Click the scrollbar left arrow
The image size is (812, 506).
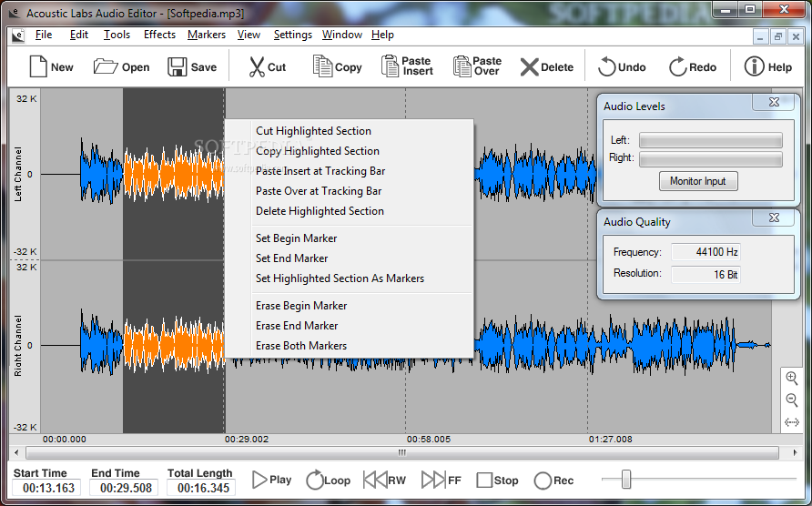(x=16, y=452)
